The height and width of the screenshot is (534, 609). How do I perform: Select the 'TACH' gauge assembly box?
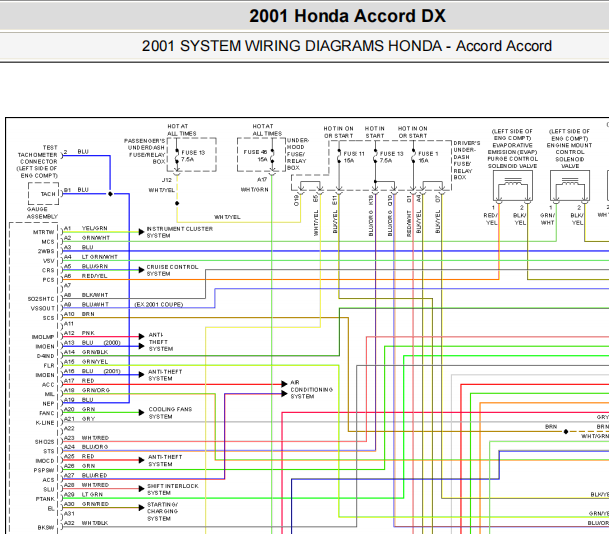click(44, 193)
